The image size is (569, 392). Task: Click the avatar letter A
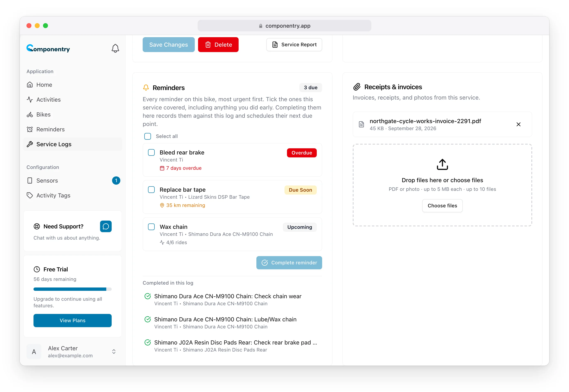tap(34, 352)
